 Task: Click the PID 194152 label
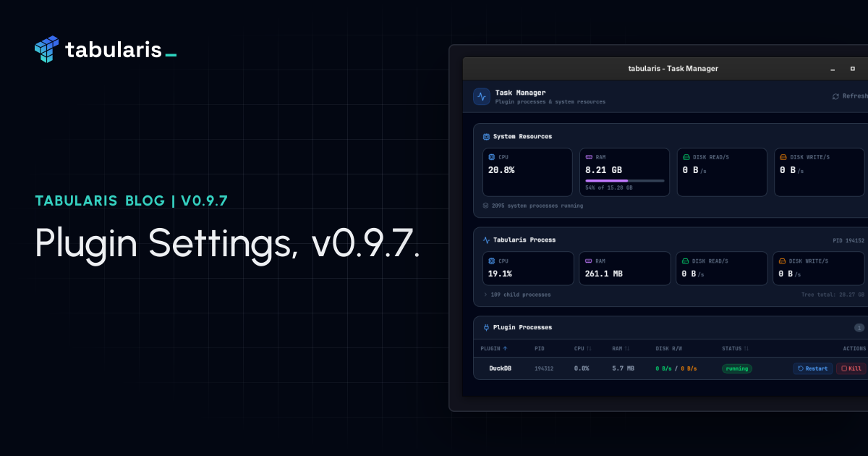[848, 240]
